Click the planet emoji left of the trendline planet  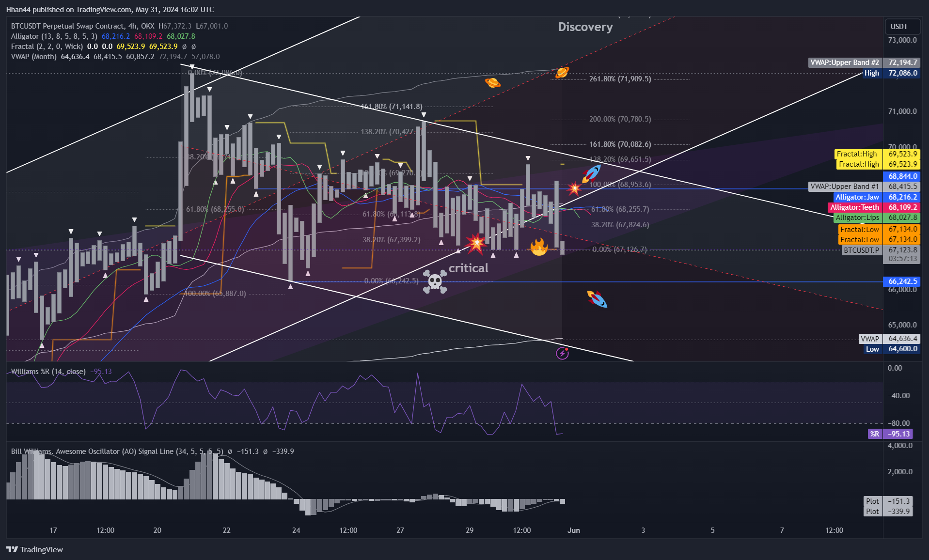click(493, 82)
